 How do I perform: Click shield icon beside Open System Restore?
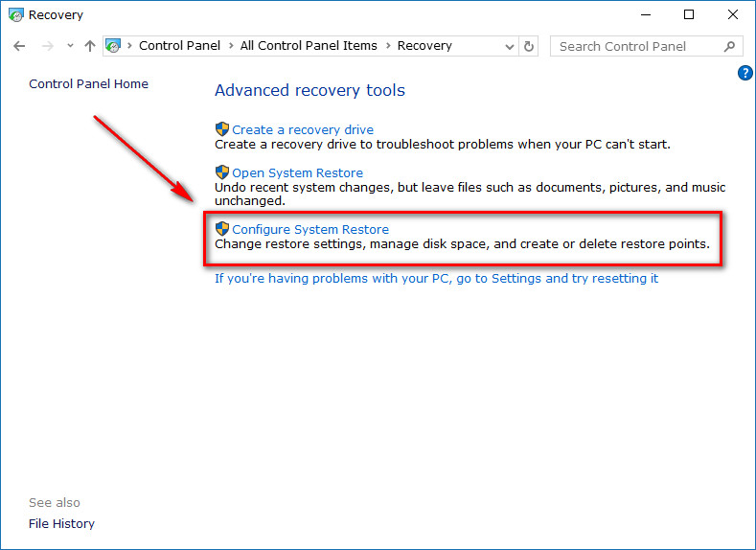tap(221, 172)
